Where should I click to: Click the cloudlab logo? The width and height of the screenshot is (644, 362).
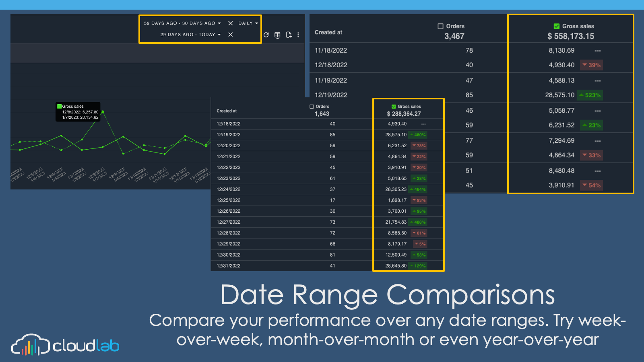pyautogui.click(x=65, y=345)
